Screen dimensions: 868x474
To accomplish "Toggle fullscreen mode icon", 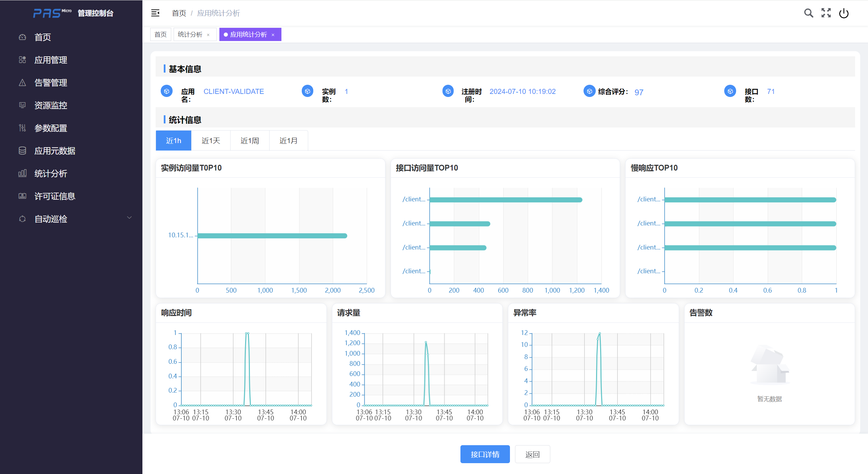I will tap(826, 13).
